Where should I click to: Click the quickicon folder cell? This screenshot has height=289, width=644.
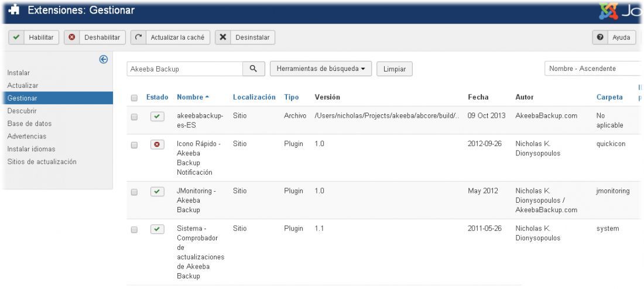click(611, 144)
